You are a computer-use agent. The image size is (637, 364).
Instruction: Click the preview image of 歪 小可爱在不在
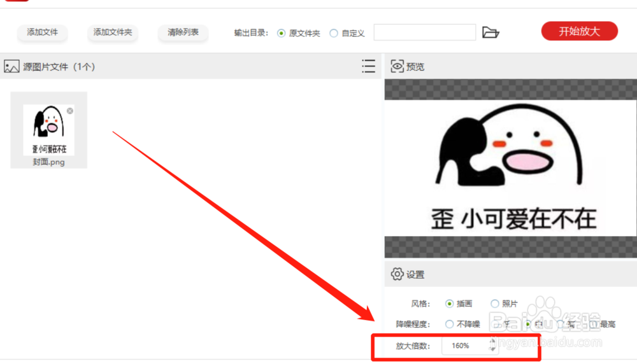[510, 168]
